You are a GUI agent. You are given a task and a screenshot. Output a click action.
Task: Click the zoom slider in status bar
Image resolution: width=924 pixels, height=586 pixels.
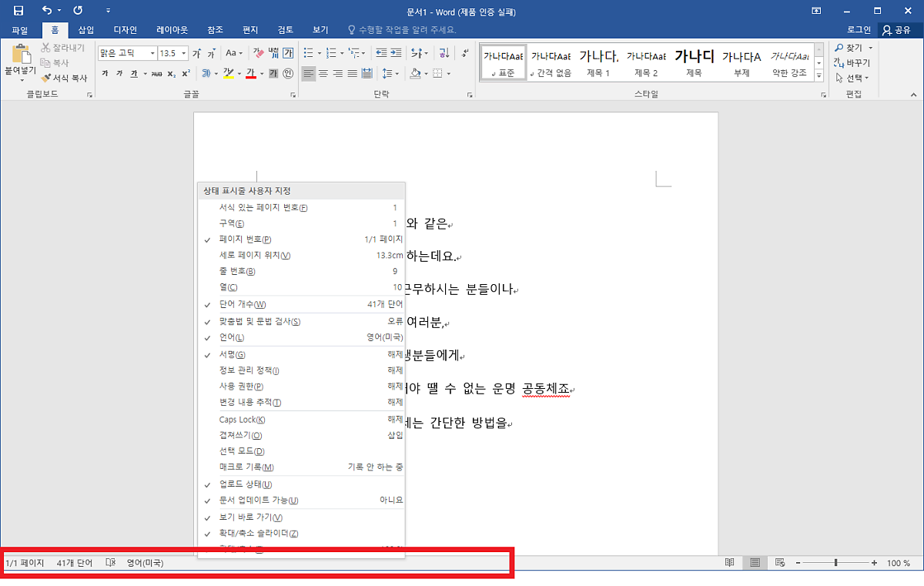[835, 563]
